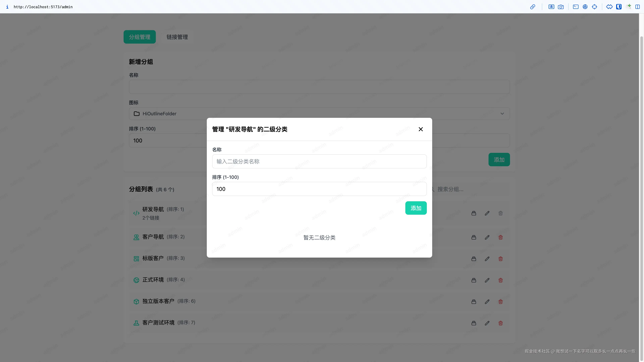Click the copy link chain icon
Screen dimensions: 644x362
[x=532, y=7]
